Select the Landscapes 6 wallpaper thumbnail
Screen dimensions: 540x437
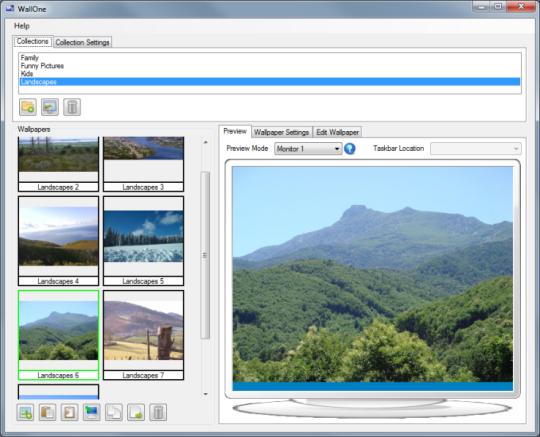58,335
